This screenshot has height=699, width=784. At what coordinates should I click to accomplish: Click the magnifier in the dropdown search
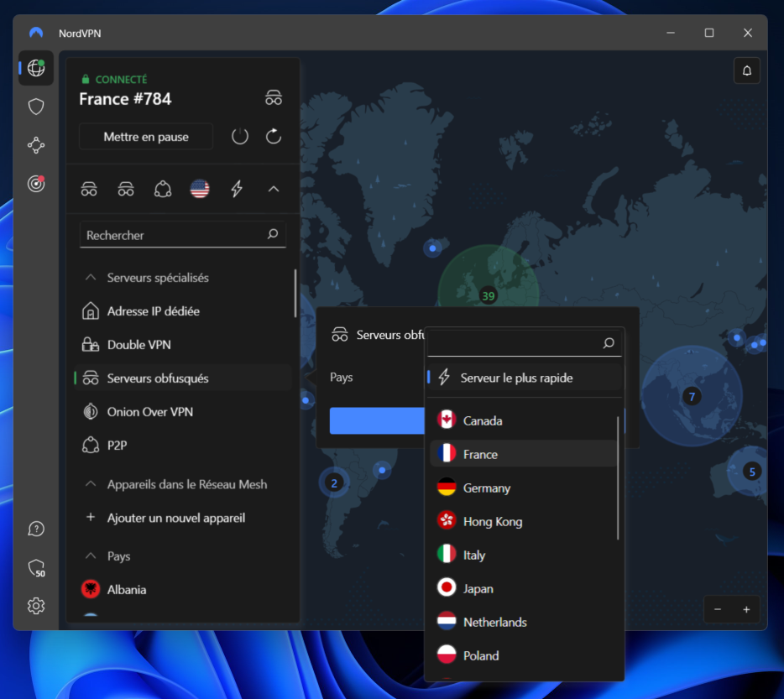[609, 343]
